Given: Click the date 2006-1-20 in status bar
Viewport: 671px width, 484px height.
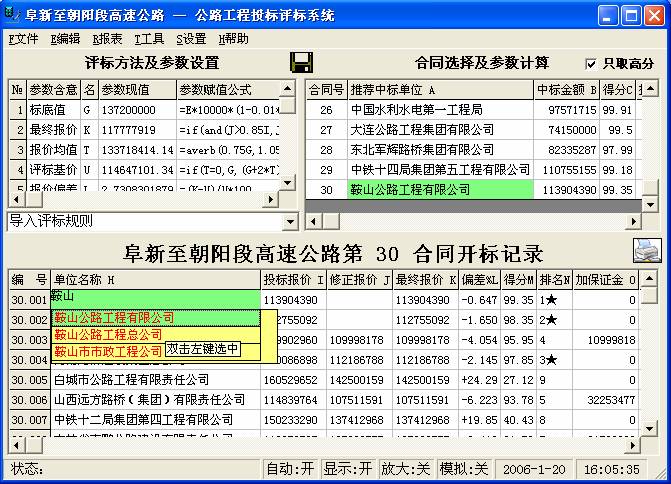Looking at the screenshot, I should [534, 469].
